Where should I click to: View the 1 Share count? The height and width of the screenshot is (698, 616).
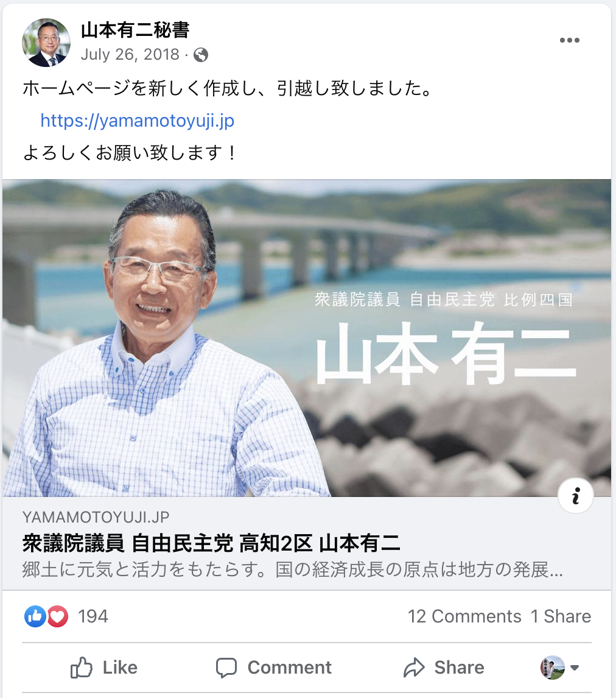[x=561, y=616]
